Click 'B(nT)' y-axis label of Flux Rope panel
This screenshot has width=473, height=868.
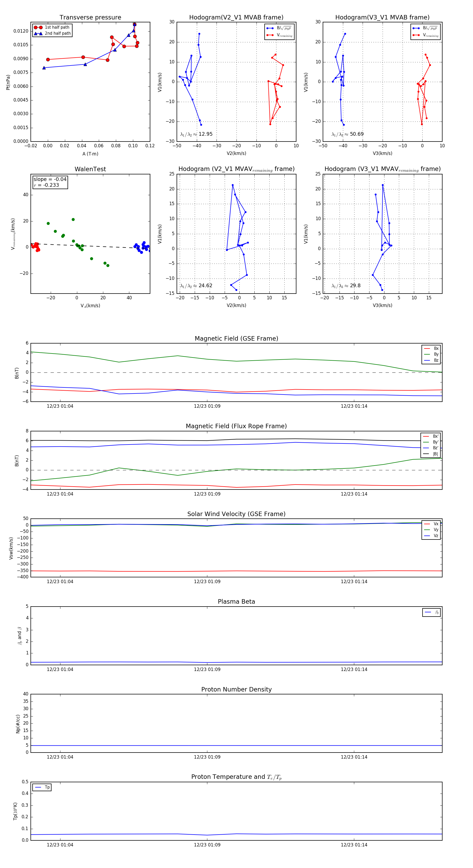17,461
